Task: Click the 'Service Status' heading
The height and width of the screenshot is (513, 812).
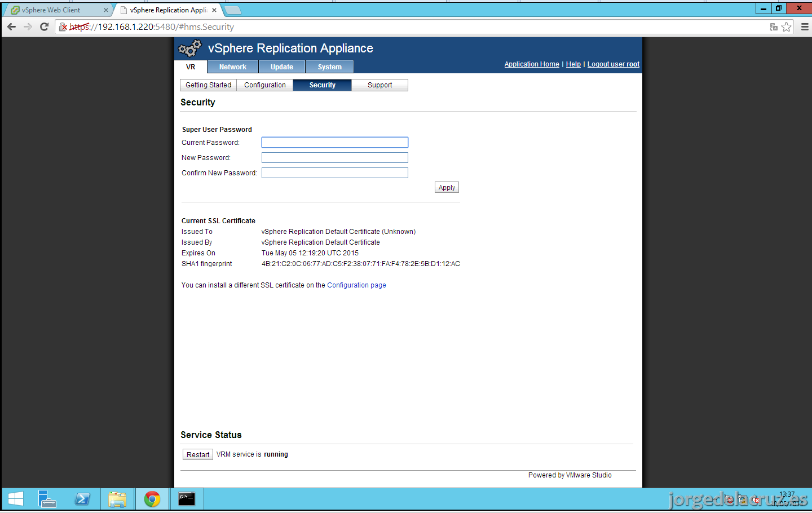Action: [211, 435]
